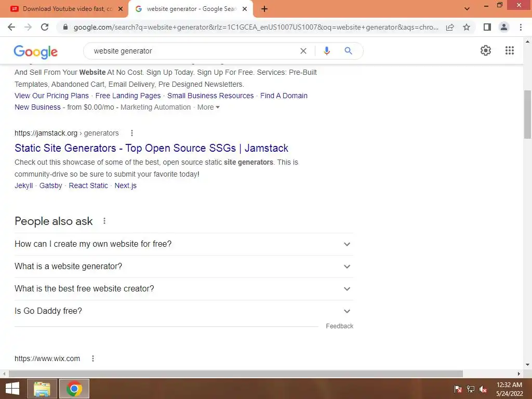The height and width of the screenshot is (399, 532).
Task: Open Chrome side panel icon
Action: tap(487, 27)
